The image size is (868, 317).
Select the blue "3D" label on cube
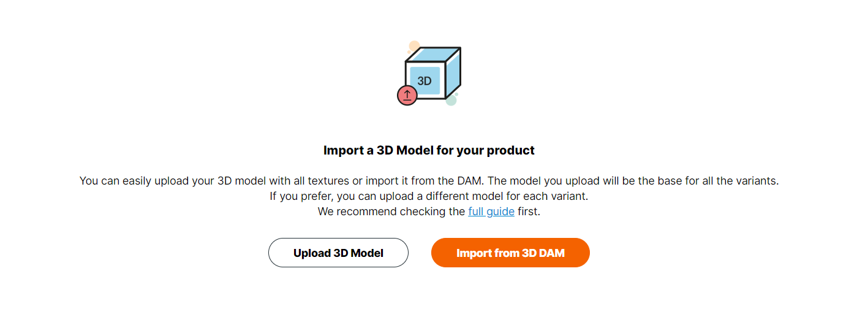(x=425, y=81)
